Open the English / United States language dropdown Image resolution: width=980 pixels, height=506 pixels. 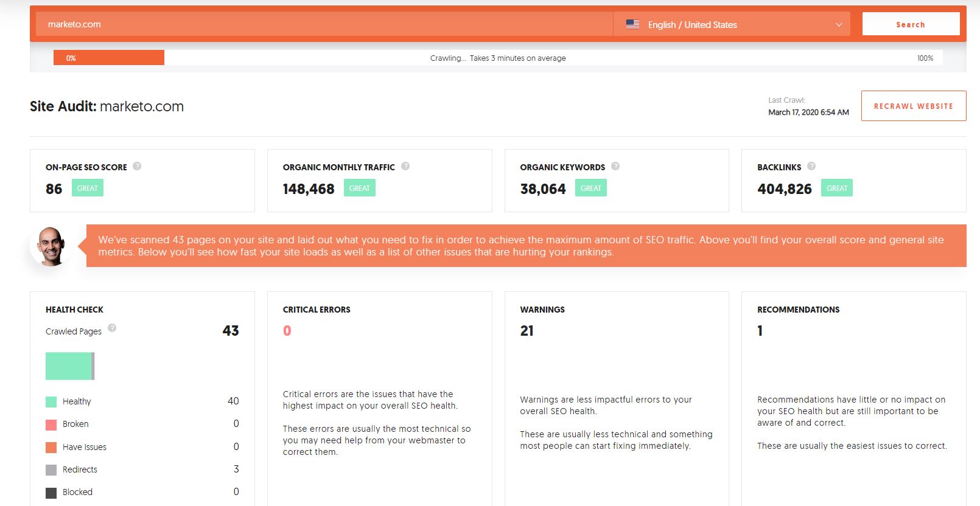(x=732, y=24)
